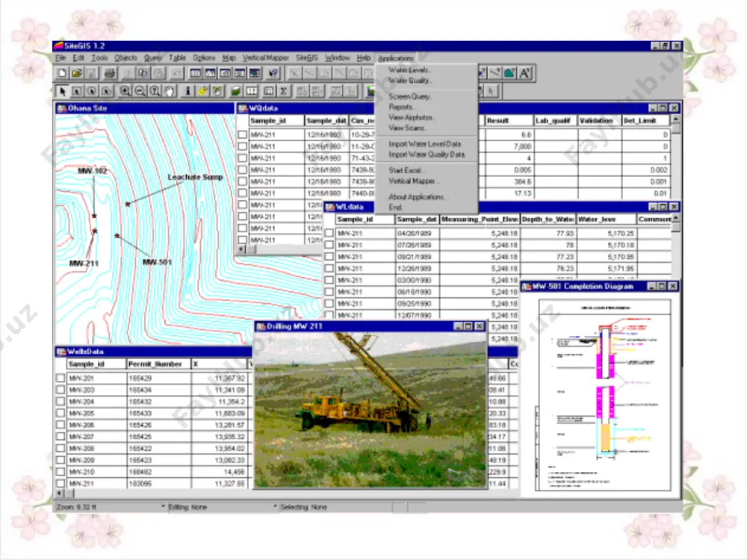747x560 pixels.
Task: Open Line Style icon next to region style
Action: (x=495, y=73)
